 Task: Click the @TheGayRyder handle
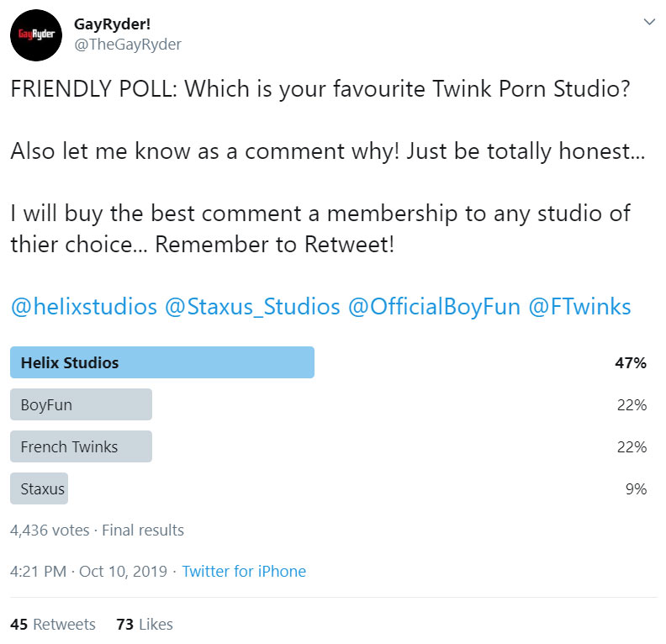click(x=128, y=44)
